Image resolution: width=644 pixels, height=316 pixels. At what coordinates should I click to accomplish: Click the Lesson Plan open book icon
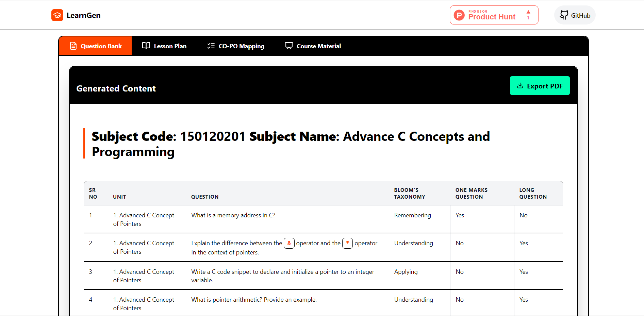tap(146, 46)
